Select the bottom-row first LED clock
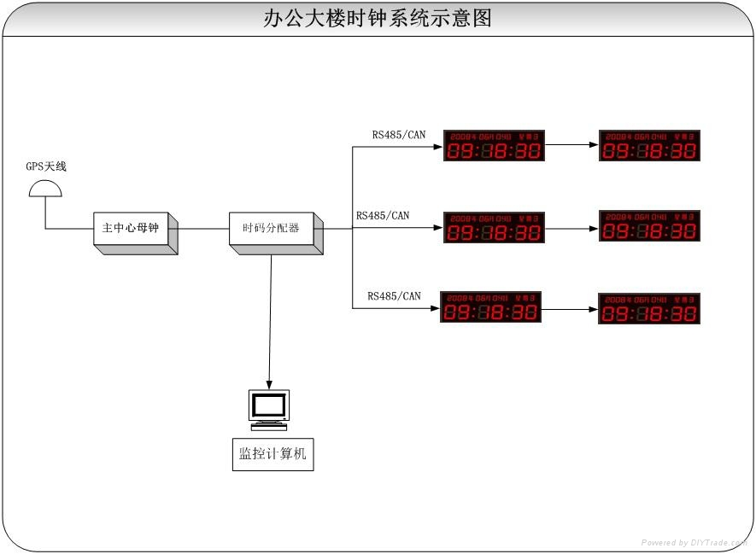The width and height of the screenshot is (756, 554). pos(490,306)
